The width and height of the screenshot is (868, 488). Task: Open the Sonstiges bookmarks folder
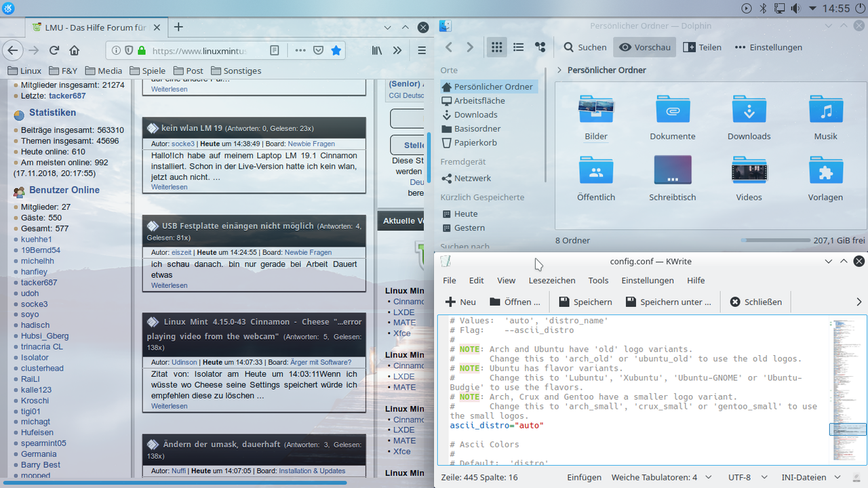tap(236, 70)
